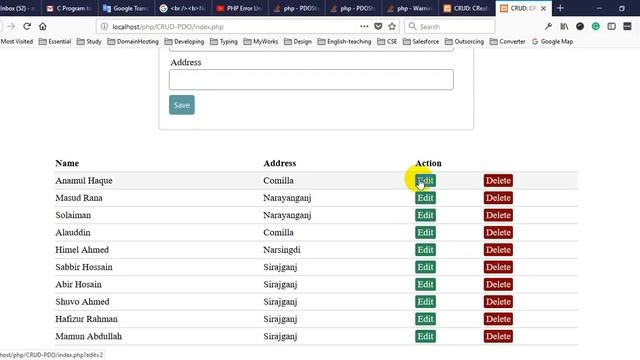
Task: Open the Converter bookmarks folder
Action: [507, 42]
